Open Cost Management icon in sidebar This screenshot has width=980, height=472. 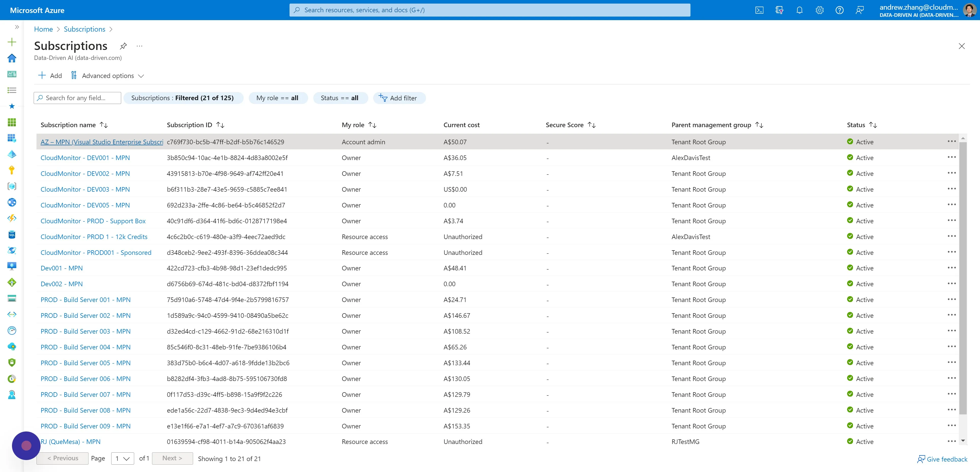[x=12, y=378]
